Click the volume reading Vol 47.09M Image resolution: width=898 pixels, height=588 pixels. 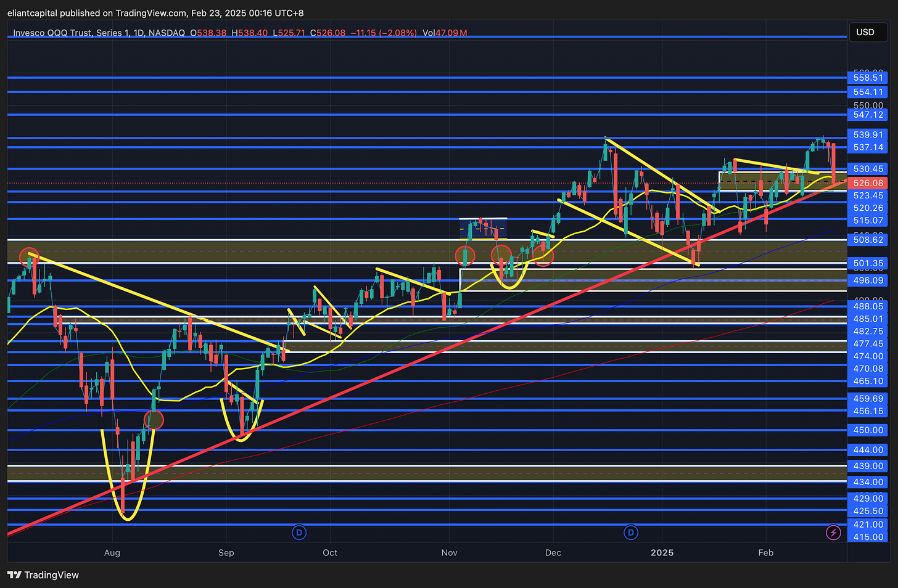tap(445, 33)
